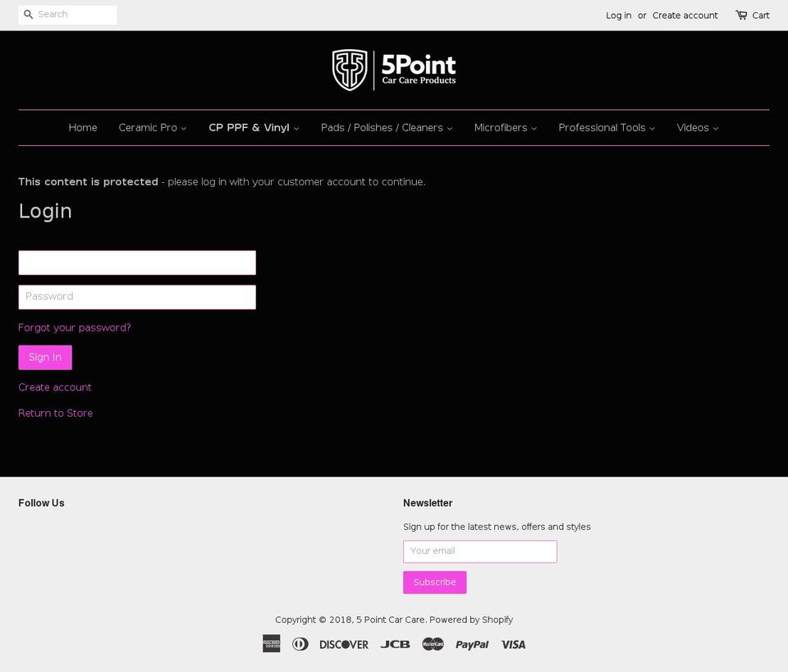788x672 pixels.
Task: Open Forgot your password link
Action: [x=75, y=328]
